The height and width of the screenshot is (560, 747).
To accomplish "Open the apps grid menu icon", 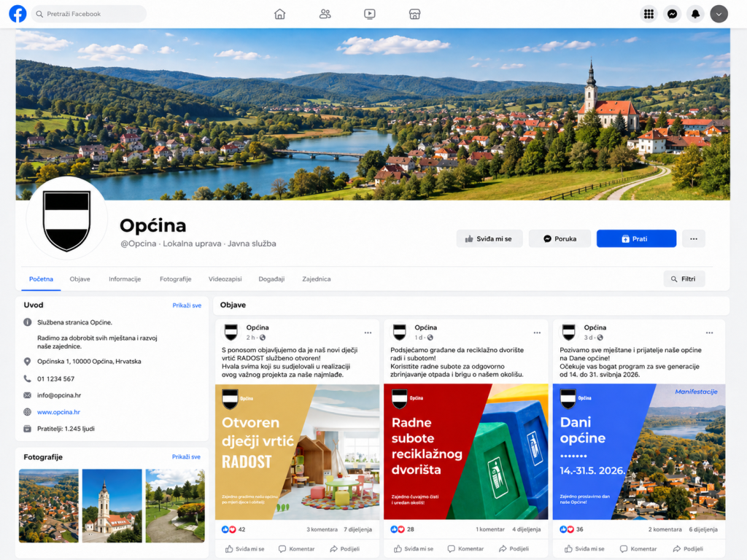I will (649, 15).
